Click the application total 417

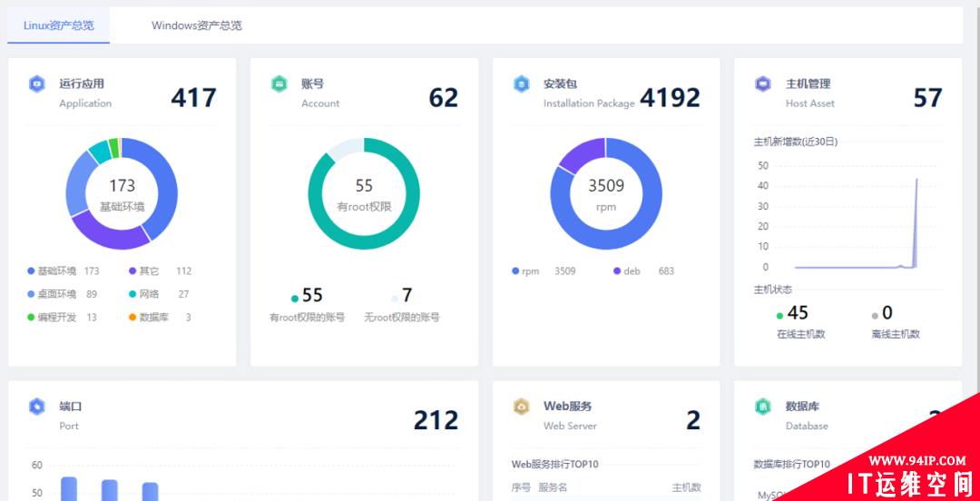pyautogui.click(x=194, y=98)
